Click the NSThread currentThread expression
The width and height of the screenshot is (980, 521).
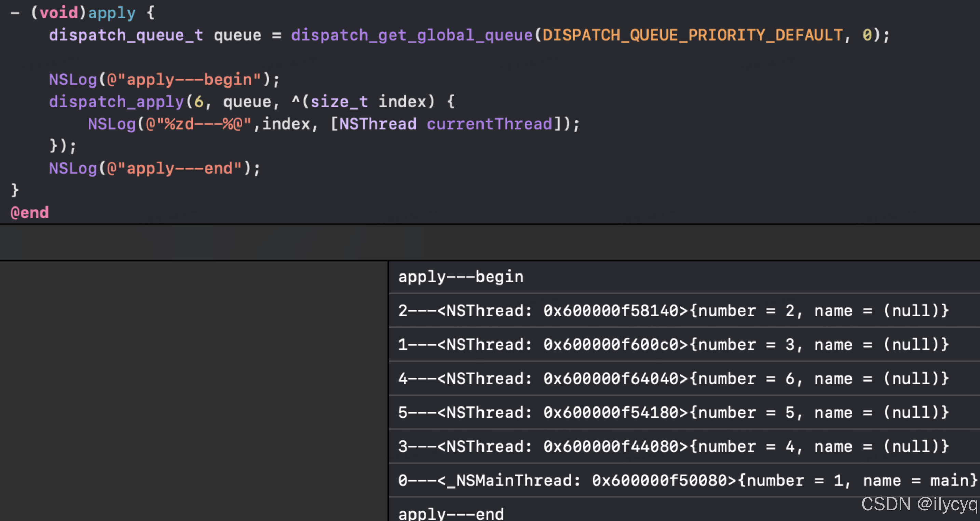446,124
